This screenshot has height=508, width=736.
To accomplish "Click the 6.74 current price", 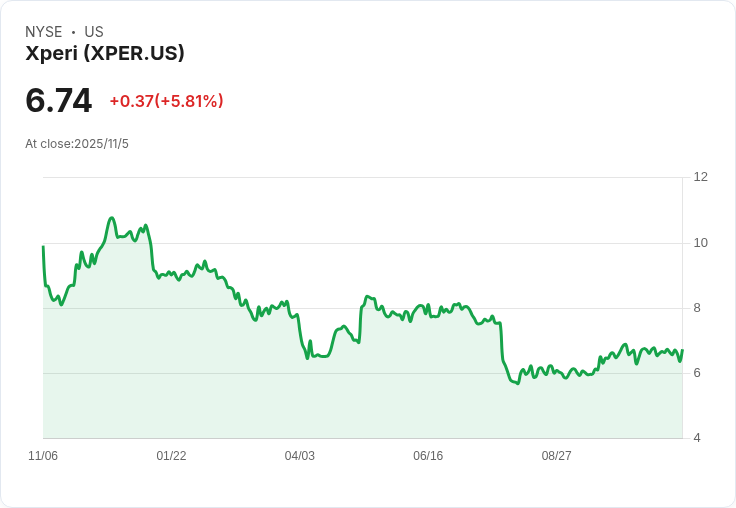I will (59, 100).
